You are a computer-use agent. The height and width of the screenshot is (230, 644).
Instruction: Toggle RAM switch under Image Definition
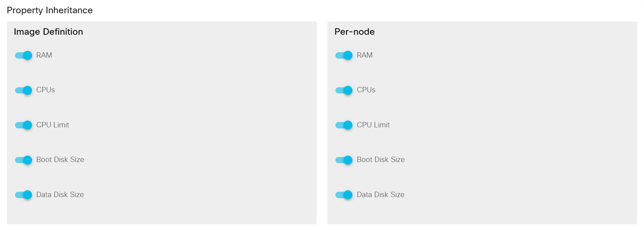coord(23,55)
